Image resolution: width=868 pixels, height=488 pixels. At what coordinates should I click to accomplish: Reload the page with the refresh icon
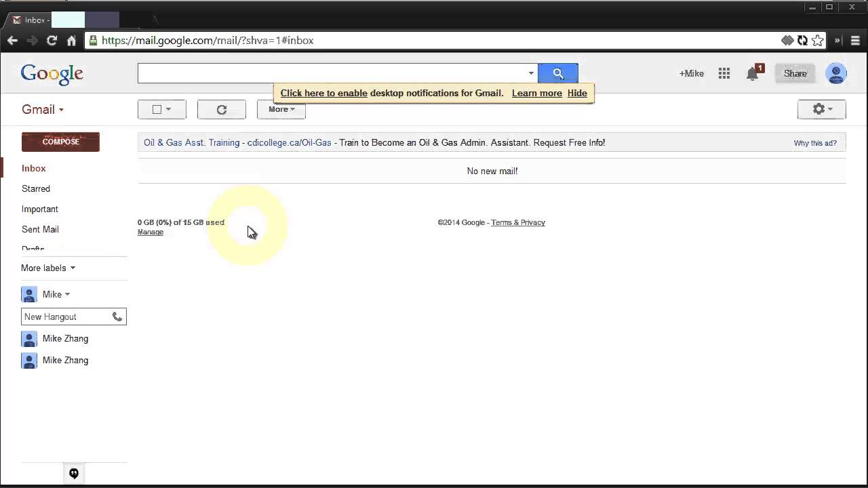(52, 41)
